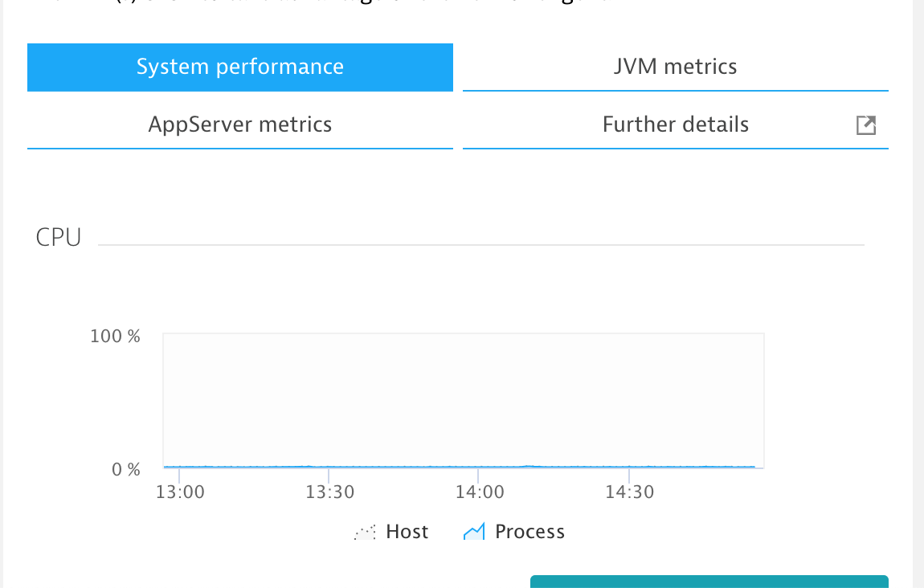Go to the Further details tab
Screen dimensions: 924x588
pyautogui.click(x=675, y=125)
